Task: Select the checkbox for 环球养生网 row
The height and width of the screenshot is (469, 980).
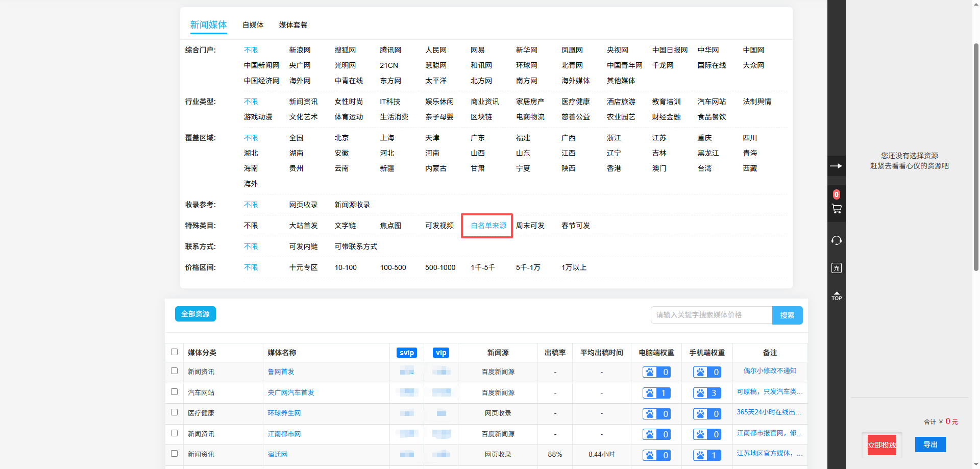Action: pyautogui.click(x=174, y=412)
